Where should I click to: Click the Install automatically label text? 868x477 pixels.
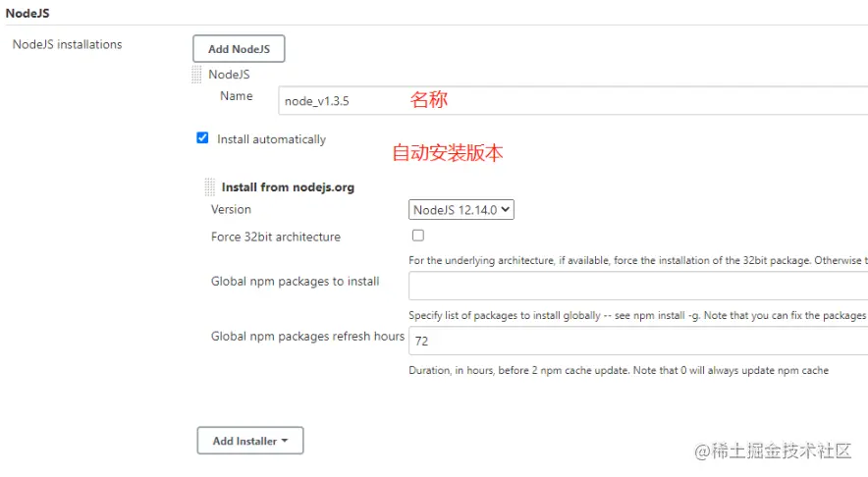(x=271, y=139)
